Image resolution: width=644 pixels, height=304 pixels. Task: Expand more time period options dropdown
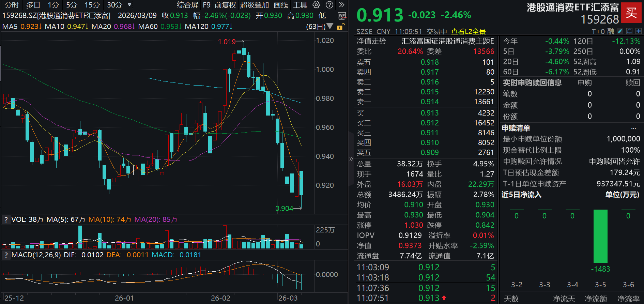point(129,5)
